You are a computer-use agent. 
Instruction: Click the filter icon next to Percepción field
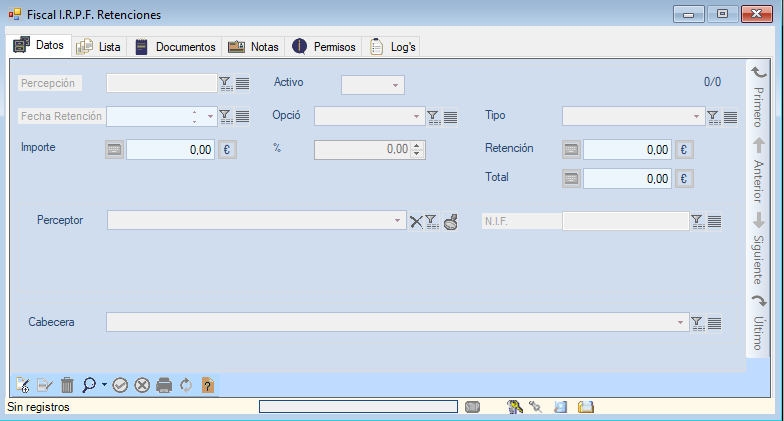(x=225, y=84)
